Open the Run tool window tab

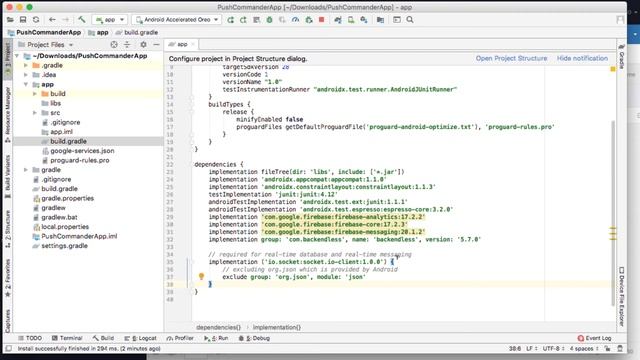point(216,338)
